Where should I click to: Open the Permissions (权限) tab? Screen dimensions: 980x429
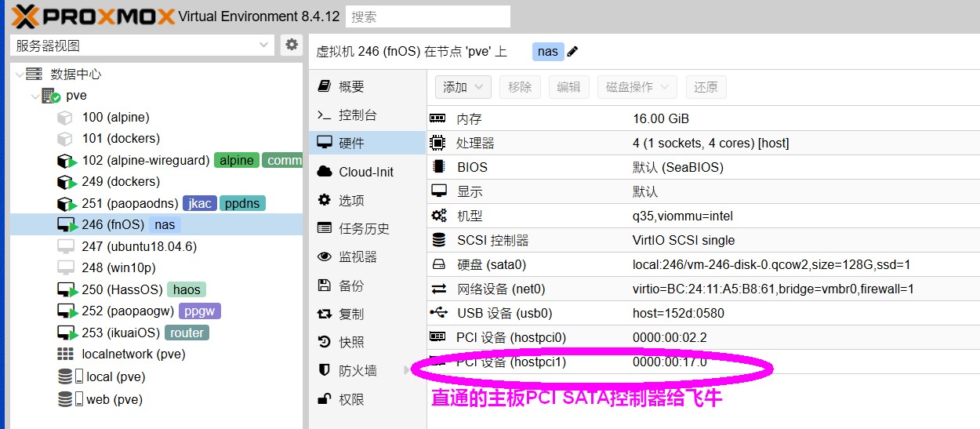[367, 399]
